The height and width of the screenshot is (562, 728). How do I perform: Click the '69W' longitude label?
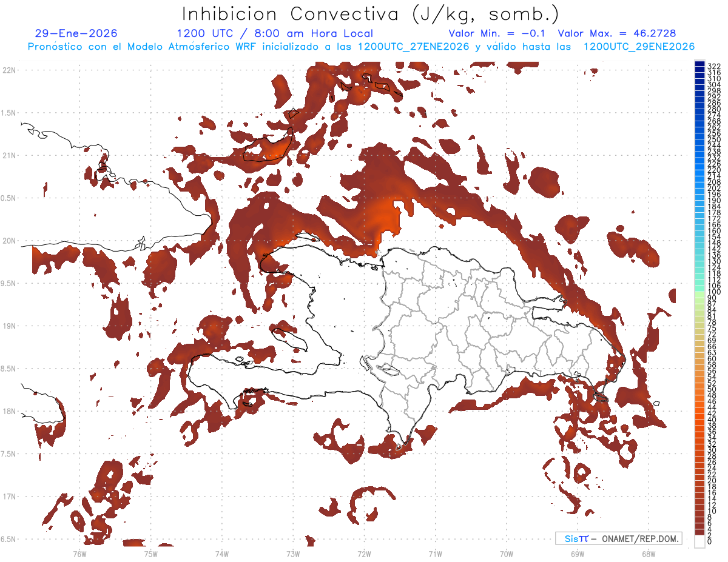coord(578,553)
